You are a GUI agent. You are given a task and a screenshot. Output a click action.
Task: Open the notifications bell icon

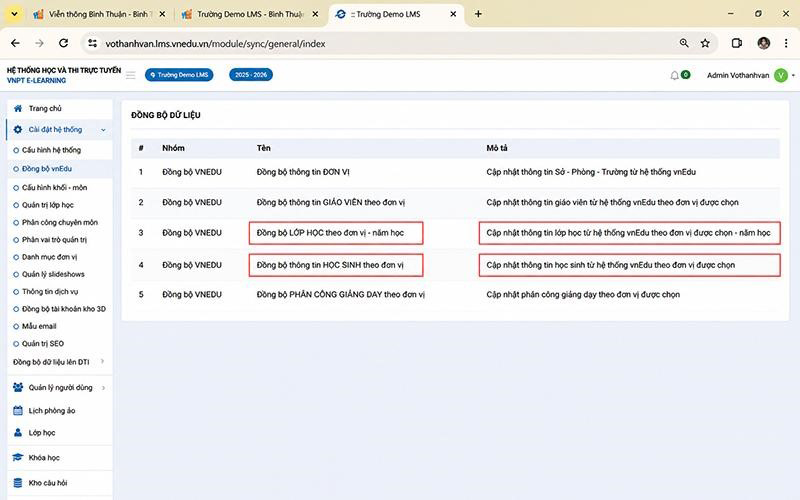(x=674, y=76)
